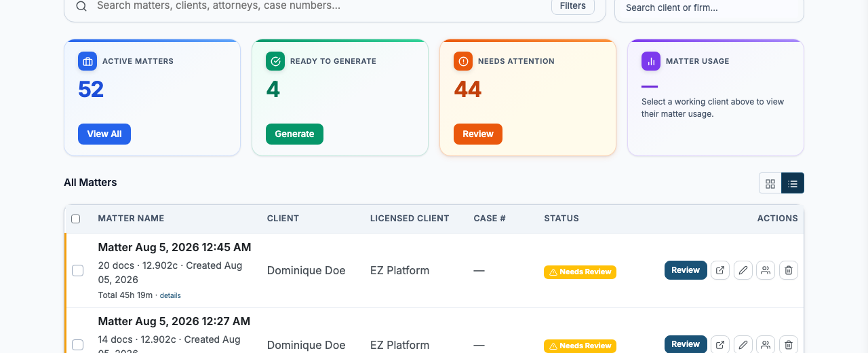Open the Filters button in search bar
The width and height of the screenshot is (868, 353).
573,6
